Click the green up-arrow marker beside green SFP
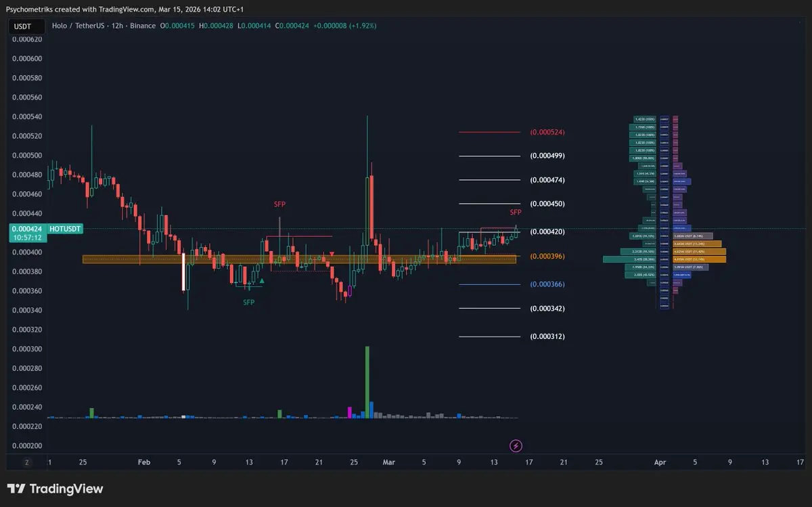 [x=262, y=280]
